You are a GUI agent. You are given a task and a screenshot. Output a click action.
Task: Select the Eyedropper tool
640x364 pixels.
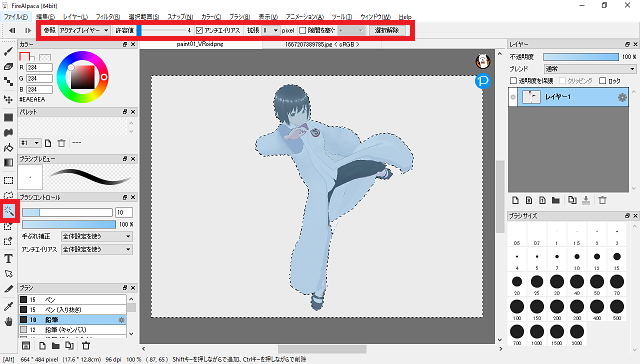[8, 306]
